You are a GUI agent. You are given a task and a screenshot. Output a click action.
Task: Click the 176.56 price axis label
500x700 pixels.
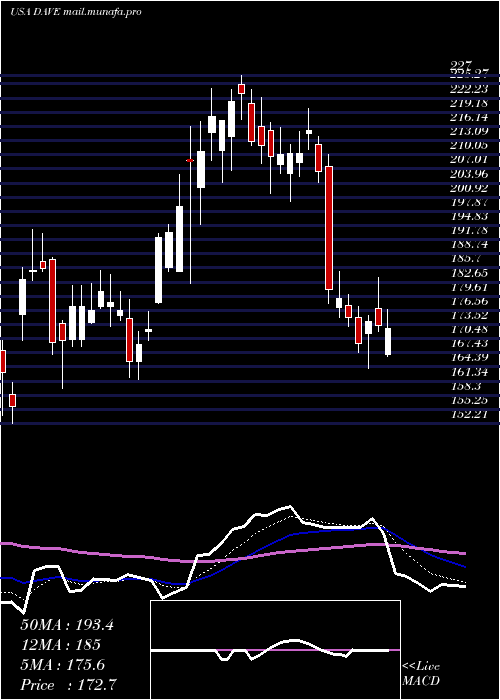click(x=468, y=301)
